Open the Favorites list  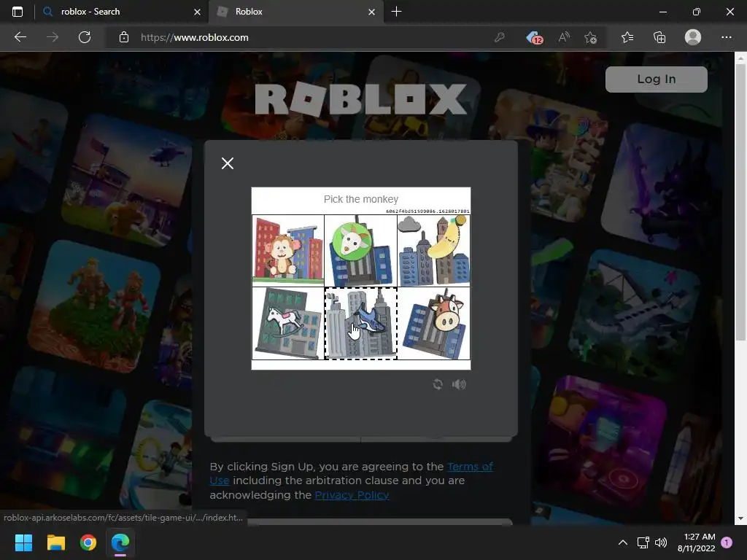tap(627, 37)
